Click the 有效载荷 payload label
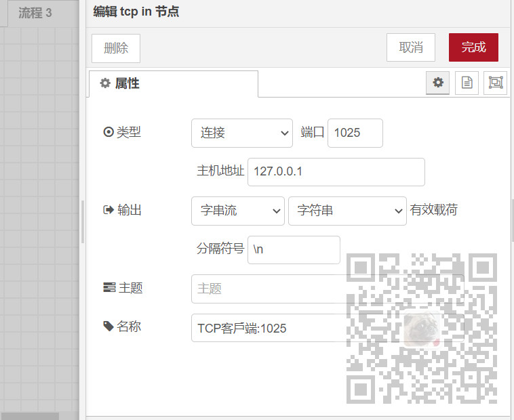514x420 pixels. [x=434, y=209]
